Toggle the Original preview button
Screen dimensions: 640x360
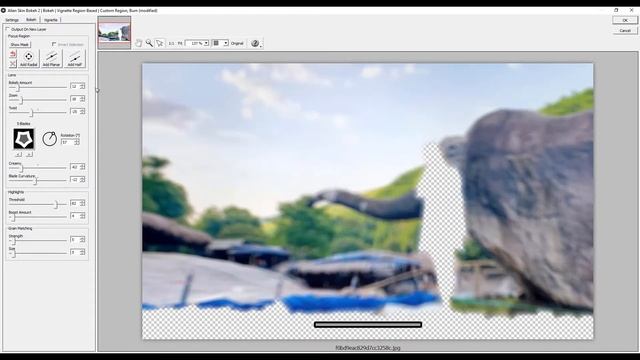tap(237, 43)
